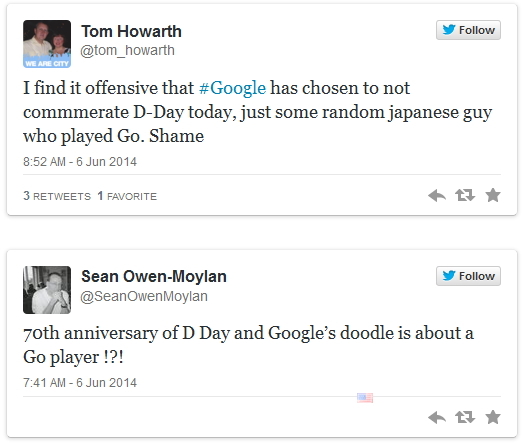This screenshot has height=444, width=522.
Task: Reply to Sean Owen-Moylan's tweet
Action: 437,417
